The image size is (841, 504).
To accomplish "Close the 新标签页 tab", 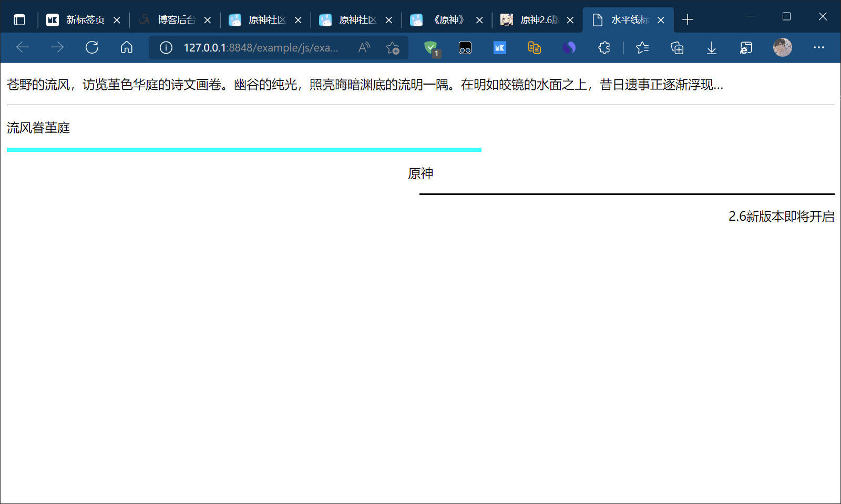I will (117, 20).
